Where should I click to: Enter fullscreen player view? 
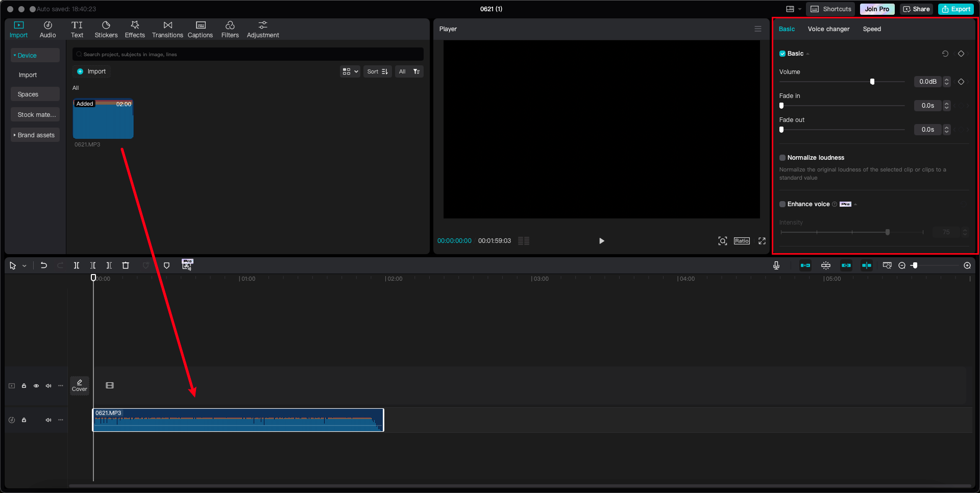pos(762,241)
